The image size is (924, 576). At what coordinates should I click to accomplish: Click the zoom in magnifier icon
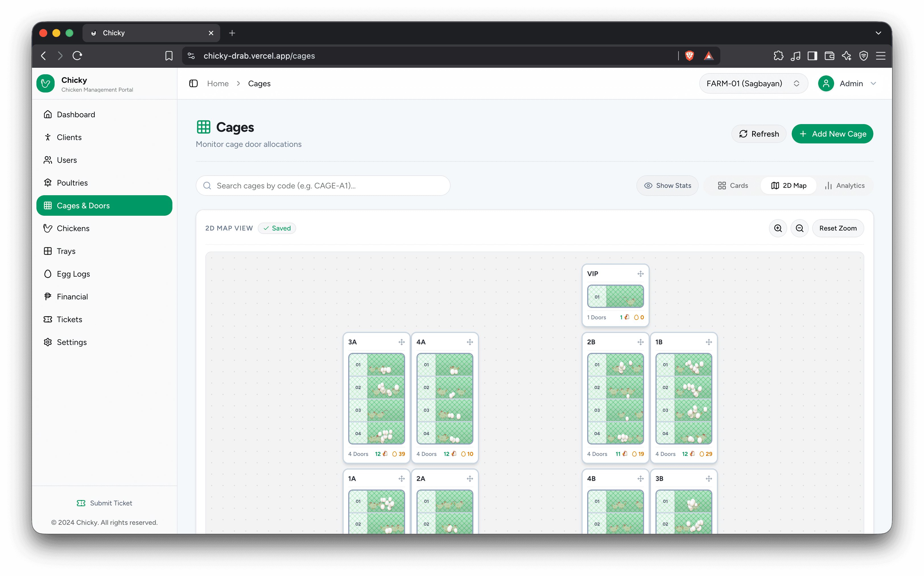[x=778, y=228]
